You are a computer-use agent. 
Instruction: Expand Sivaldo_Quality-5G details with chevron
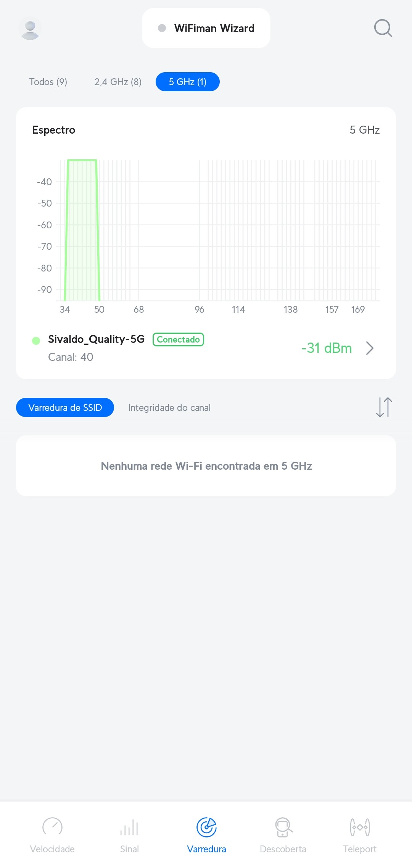(x=369, y=348)
